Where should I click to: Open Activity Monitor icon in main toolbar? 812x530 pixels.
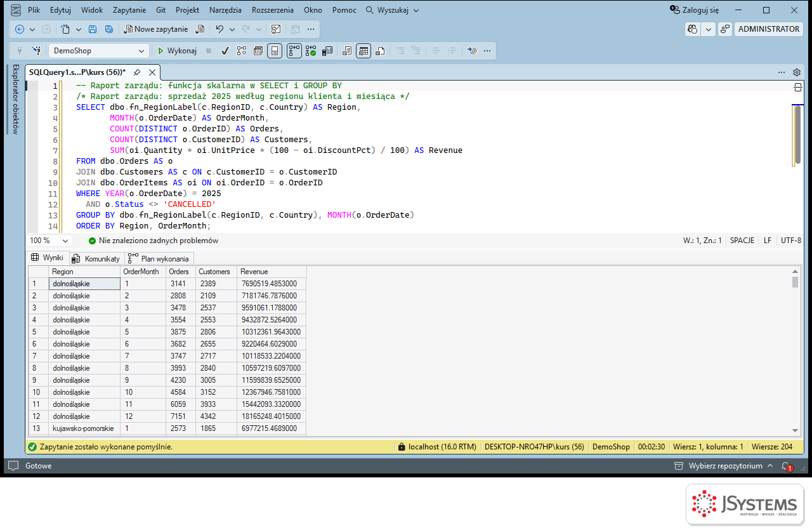tap(276, 29)
